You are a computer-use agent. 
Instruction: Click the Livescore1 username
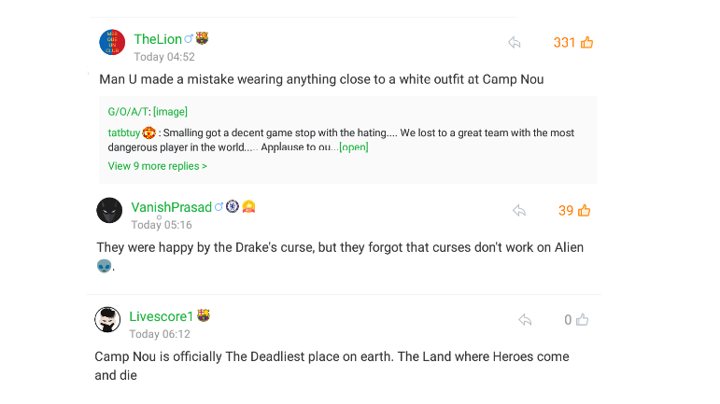click(x=161, y=317)
